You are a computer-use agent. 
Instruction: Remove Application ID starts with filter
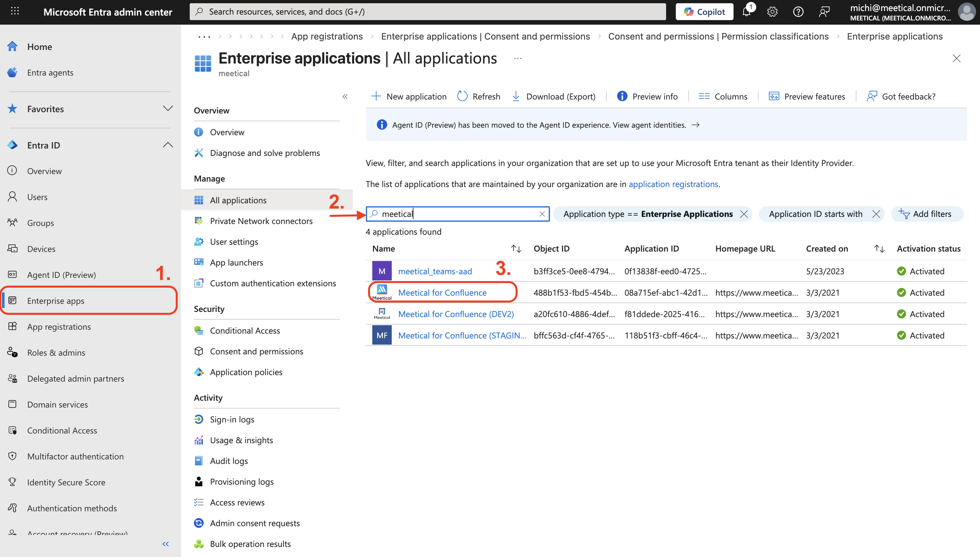[x=876, y=214]
